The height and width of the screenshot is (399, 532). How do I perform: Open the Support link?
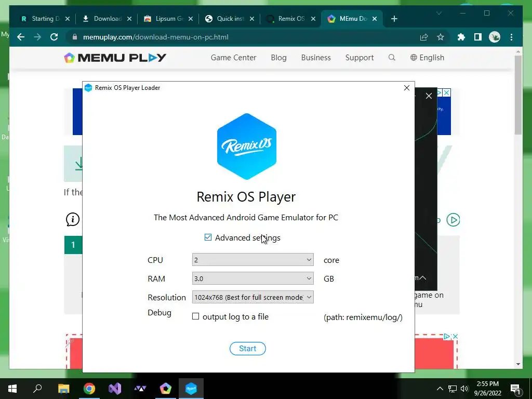coord(360,58)
